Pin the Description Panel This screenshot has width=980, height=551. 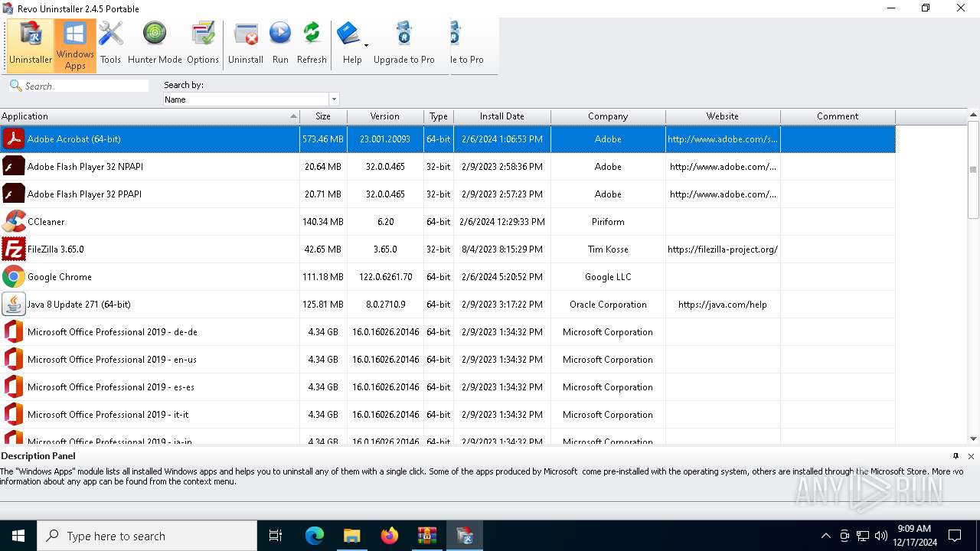(x=955, y=456)
